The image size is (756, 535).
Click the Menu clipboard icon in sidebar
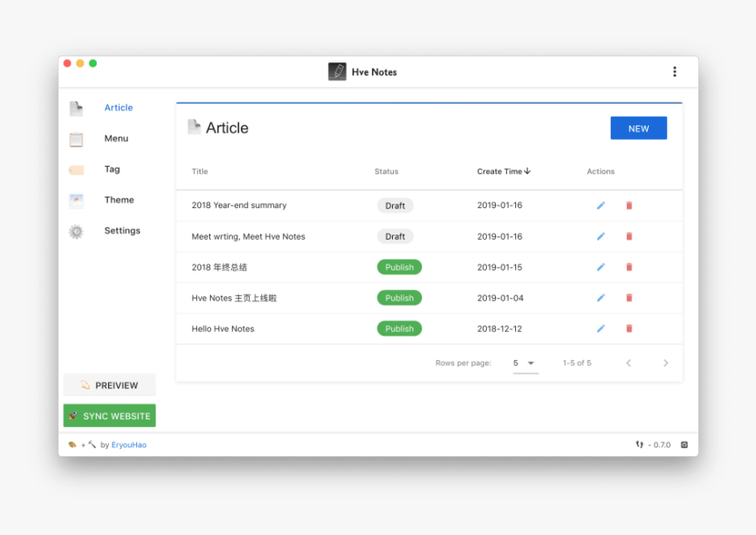pos(76,140)
